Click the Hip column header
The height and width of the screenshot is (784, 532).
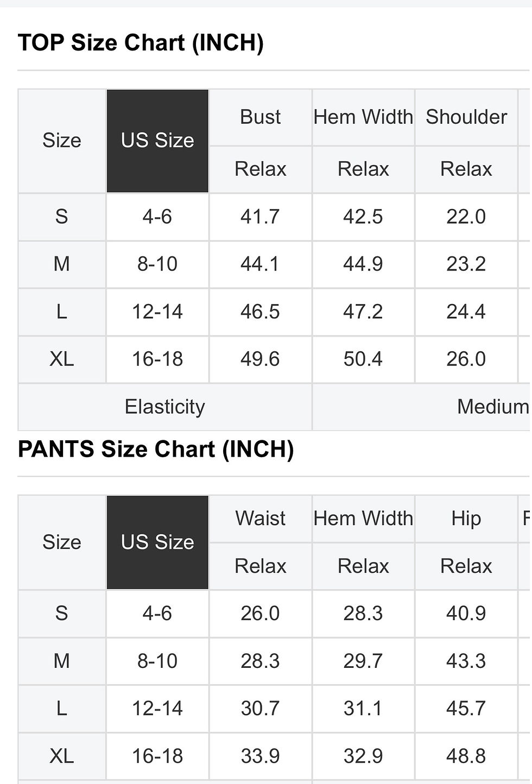coord(466,519)
